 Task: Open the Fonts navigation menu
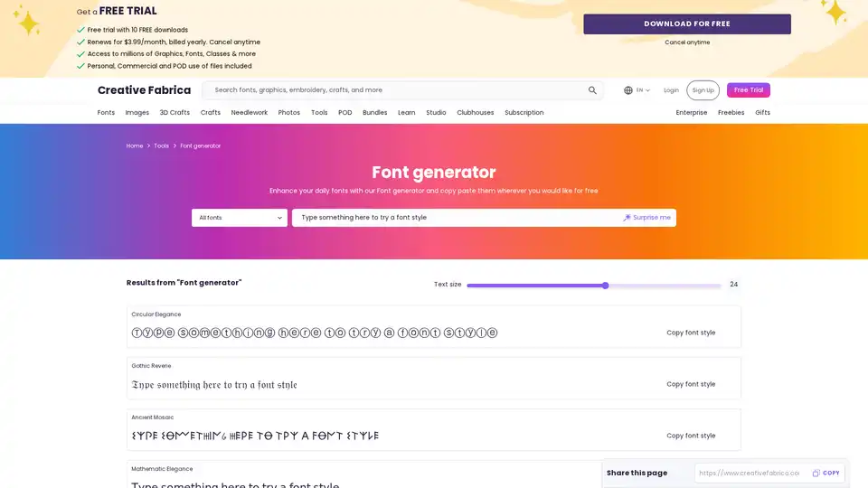(x=106, y=113)
